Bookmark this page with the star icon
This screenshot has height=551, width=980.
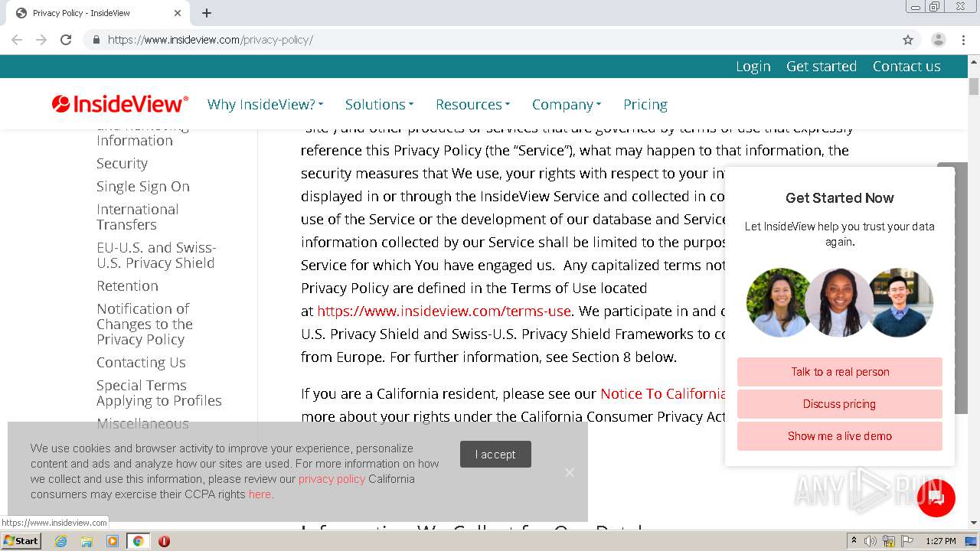908,40
